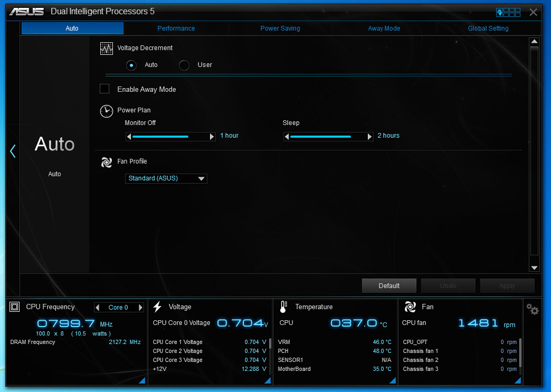
Task: Click the ASUS logo
Action: click(x=27, y=12)
